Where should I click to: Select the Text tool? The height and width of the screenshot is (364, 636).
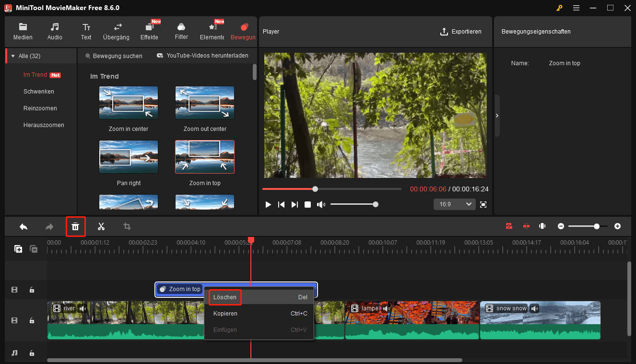click(x=86, y=32)
